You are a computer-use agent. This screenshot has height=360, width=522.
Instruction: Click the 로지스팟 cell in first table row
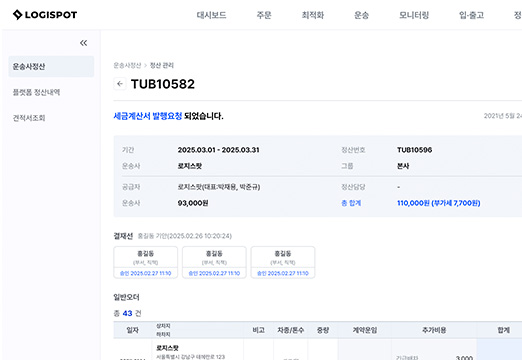[x=167, y=348]
